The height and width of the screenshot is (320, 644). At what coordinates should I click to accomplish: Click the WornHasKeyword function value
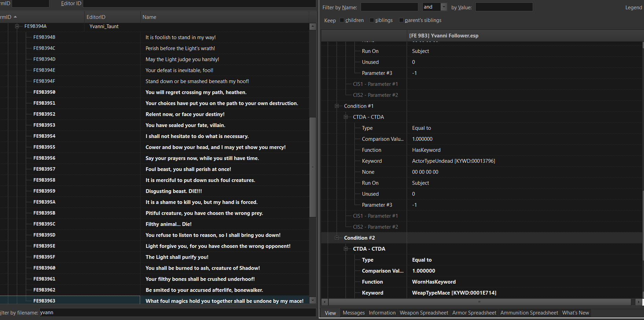(434, 282)
